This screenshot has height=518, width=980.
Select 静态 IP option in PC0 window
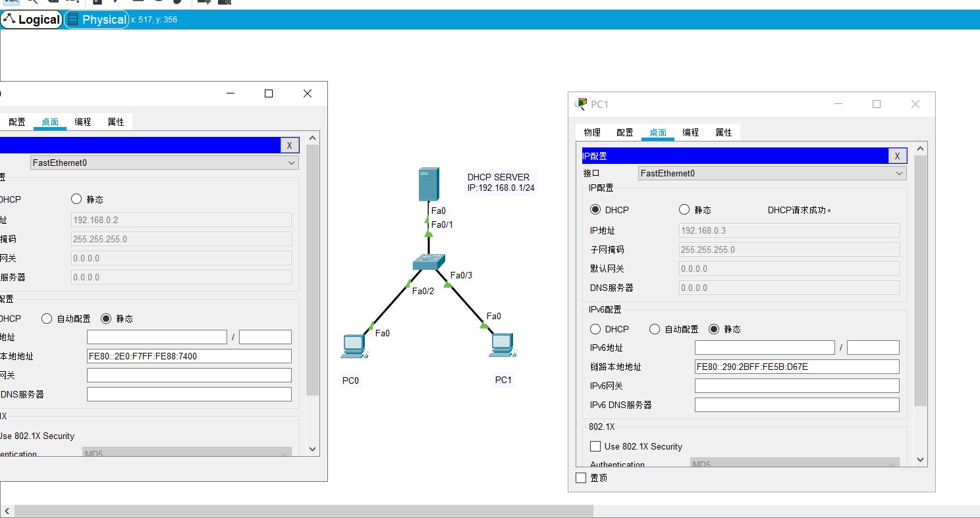click(76, 199)
